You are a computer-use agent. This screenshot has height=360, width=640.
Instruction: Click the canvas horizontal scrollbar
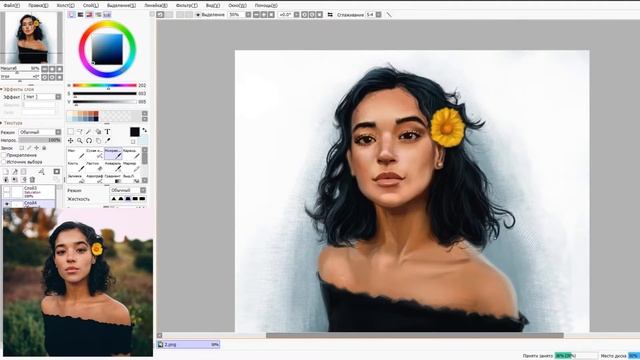click(415, 335)
